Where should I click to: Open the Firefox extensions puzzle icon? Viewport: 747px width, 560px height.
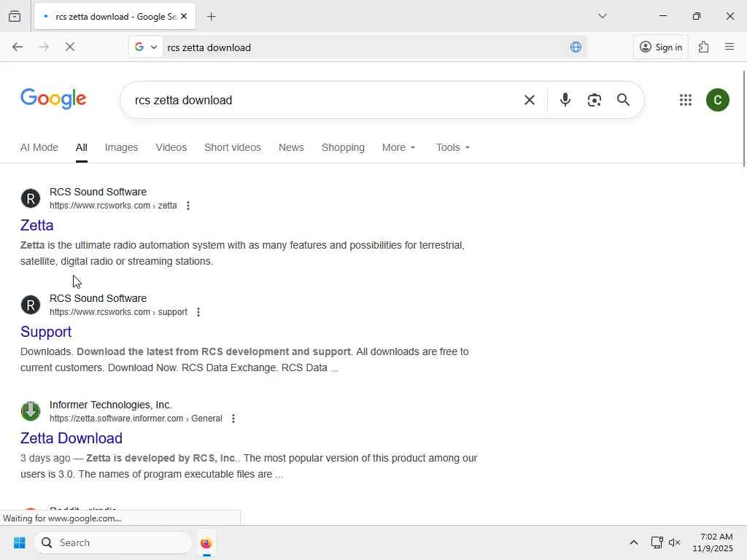pyautogui.click(x=703, y=47)
